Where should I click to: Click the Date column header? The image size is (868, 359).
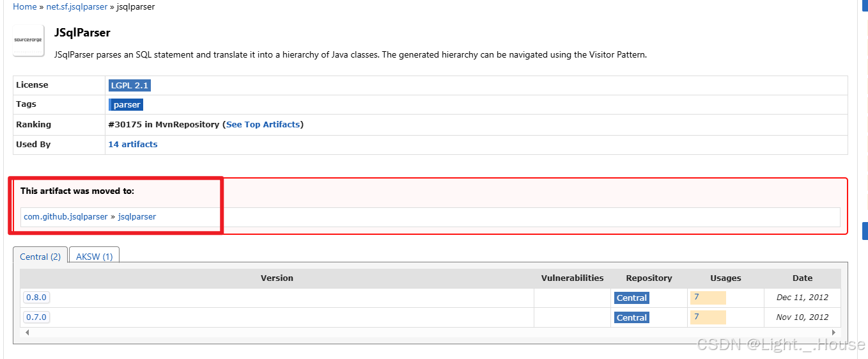[802, 278]
